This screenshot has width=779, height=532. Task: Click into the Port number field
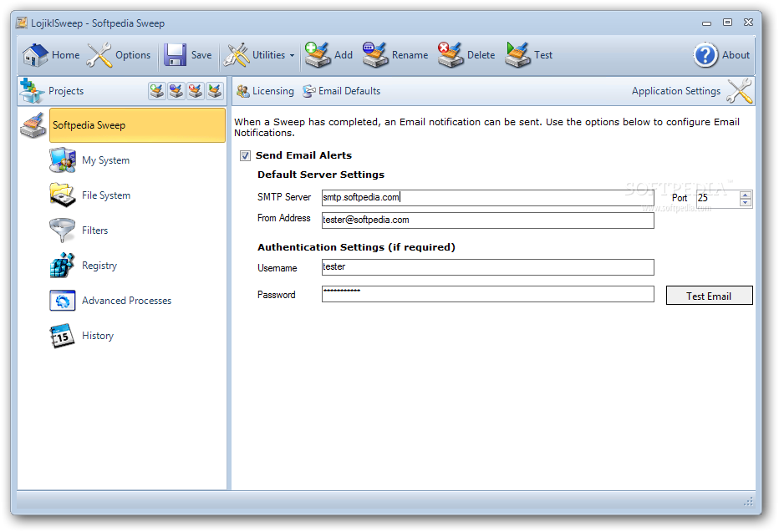click(718, 199)
